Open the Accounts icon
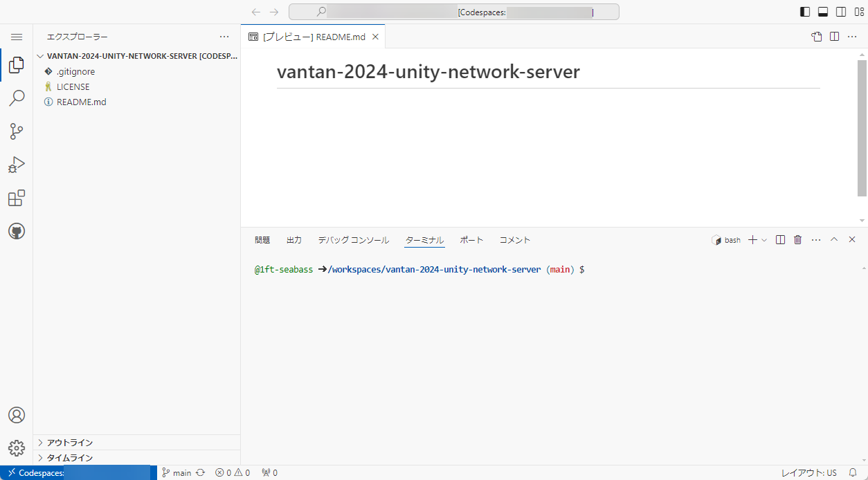868x480 pixels. [17, 415]
